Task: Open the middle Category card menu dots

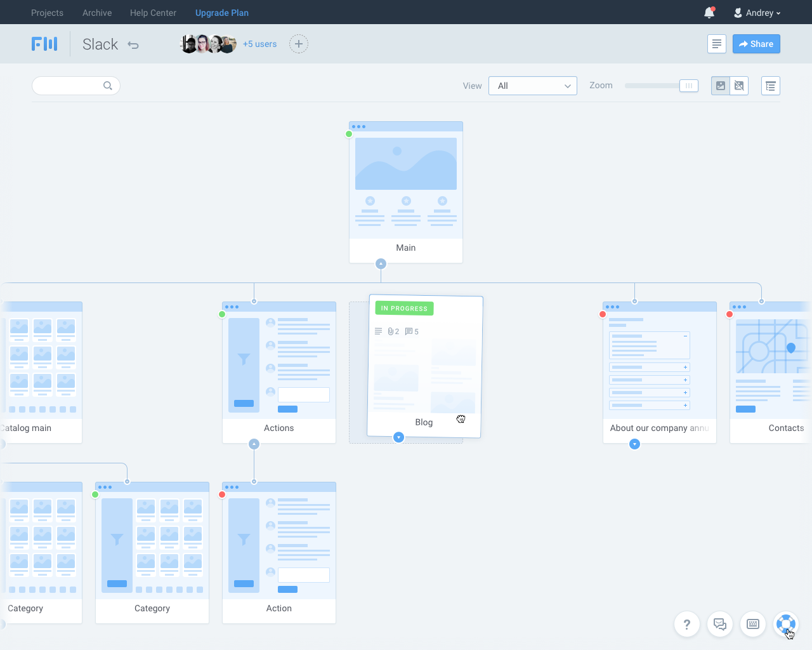Action: click(x=105, y=487)
